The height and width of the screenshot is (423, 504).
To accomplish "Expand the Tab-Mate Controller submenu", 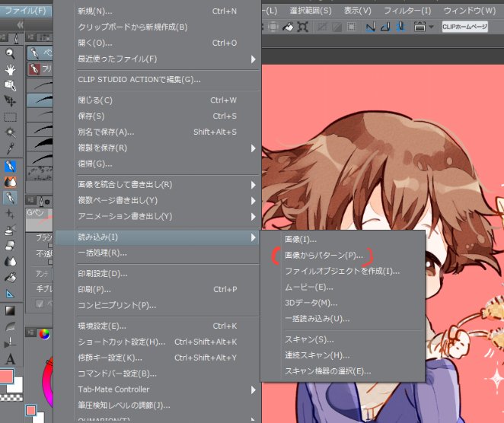I will 253,390.
